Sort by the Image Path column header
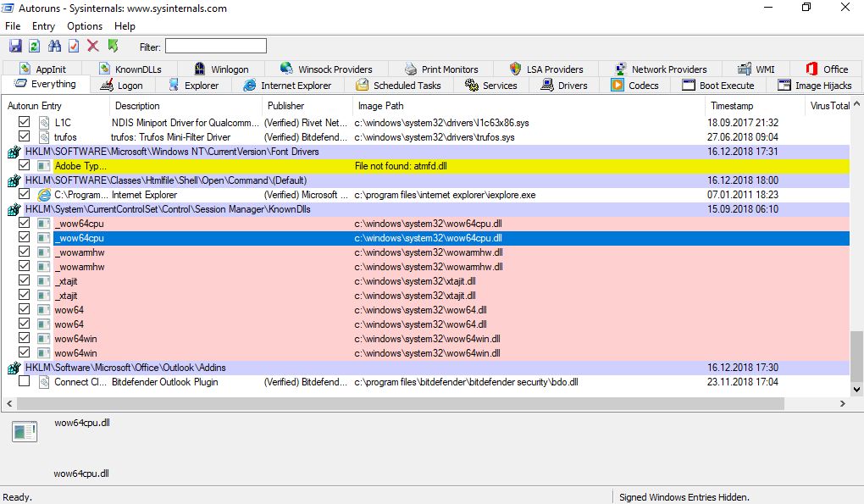864x504 pixels. click(x=529, y=106)
